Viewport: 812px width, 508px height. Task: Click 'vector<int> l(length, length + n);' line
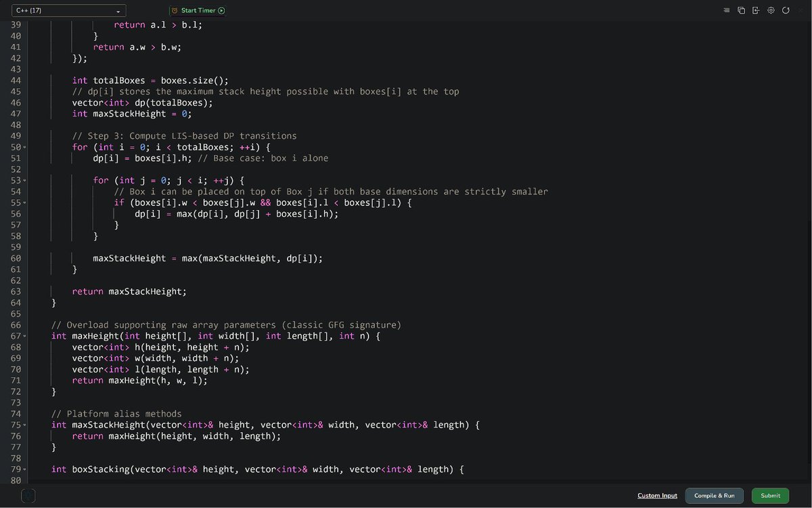point(160,370)
